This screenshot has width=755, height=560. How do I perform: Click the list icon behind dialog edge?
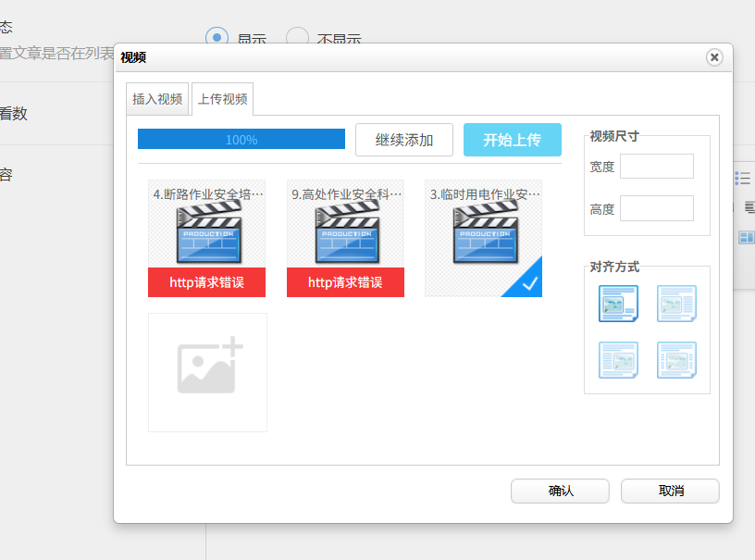[743, 178]
